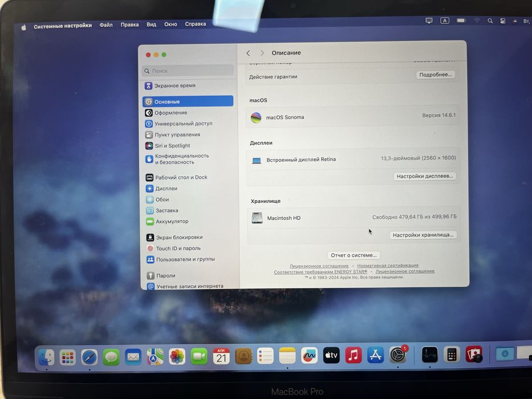This screenshot has height=399, width=532.
Task: Open Spotlight search in menu bar
Action: pos(490,21)
